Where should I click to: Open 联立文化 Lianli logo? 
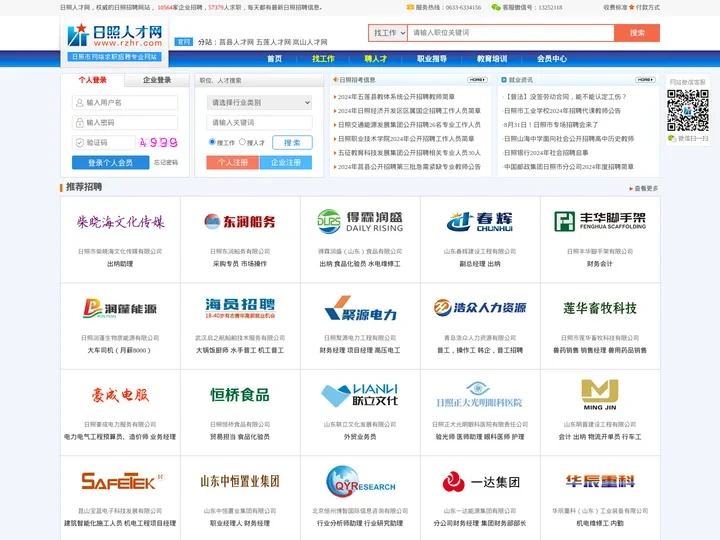[360, 395]
